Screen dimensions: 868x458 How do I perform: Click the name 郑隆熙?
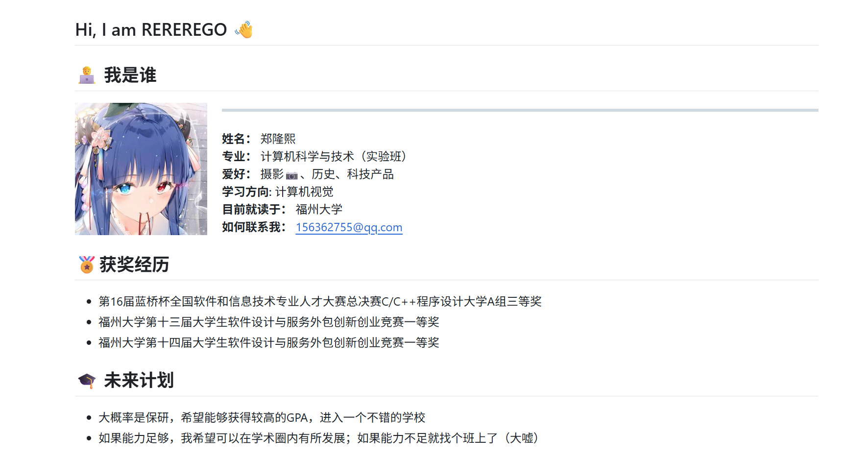point(278,139)
